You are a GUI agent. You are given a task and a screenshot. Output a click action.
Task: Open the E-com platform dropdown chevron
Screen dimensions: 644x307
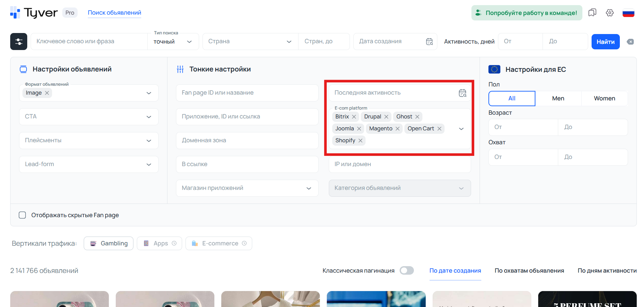(x=461, y=129)
